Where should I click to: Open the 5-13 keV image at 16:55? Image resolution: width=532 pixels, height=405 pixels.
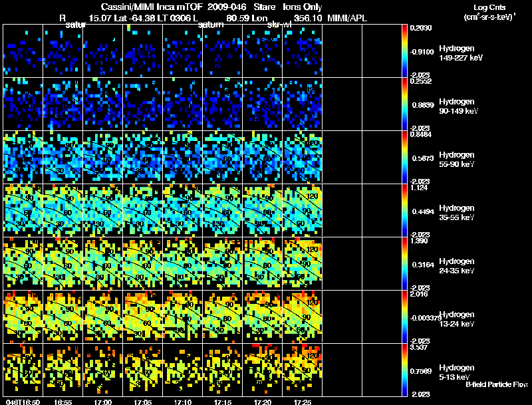click(63, 370)
